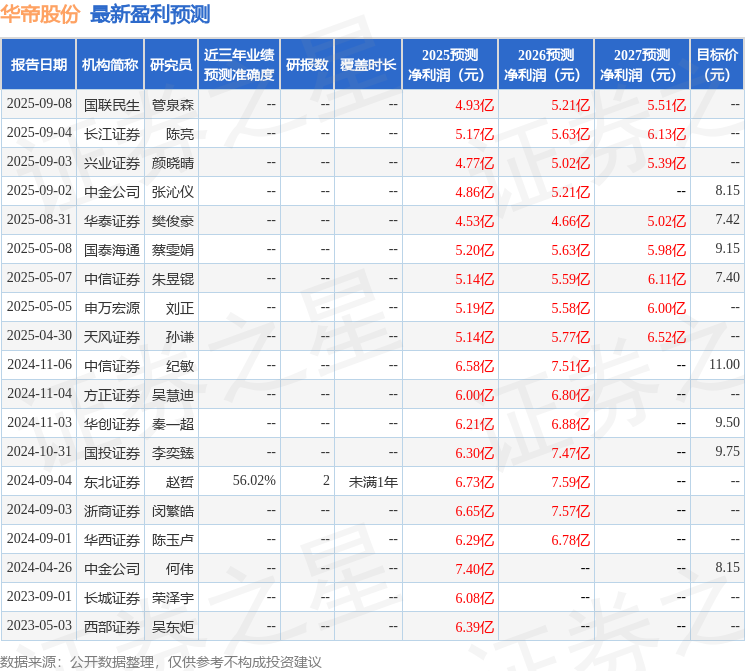Click the 华帝股份 title text
The height and width of the screenshot is (671, 745).
point(40,14)
